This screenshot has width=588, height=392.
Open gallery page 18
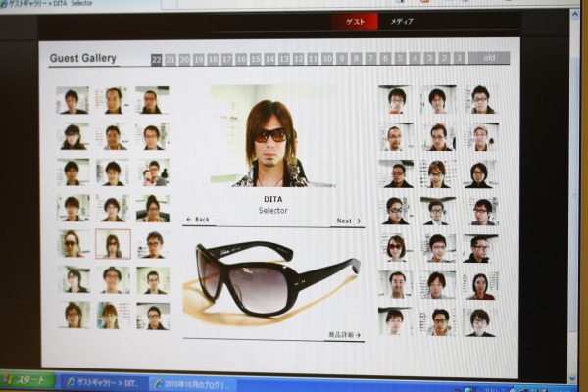coord(213,59)
